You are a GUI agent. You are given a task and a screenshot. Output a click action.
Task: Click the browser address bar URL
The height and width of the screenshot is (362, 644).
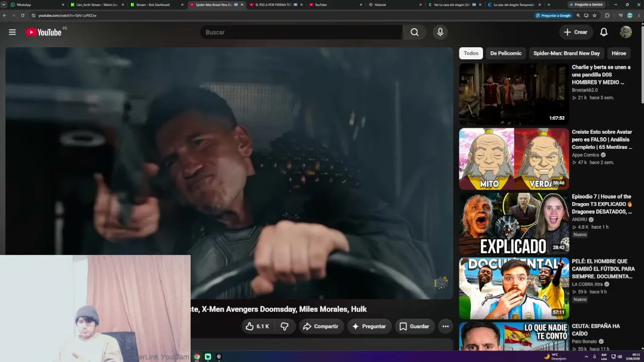pos(67,16)
